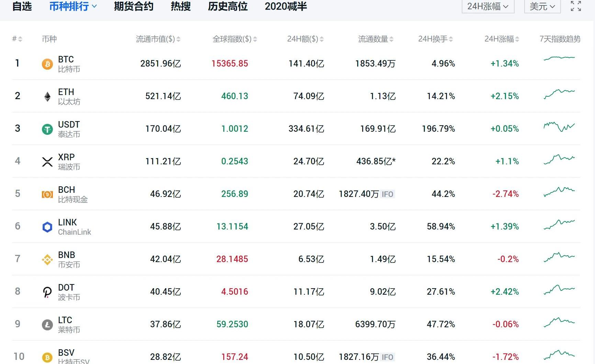Switch to the 期货合约 tab
The image size is (595, 364).
134,6
